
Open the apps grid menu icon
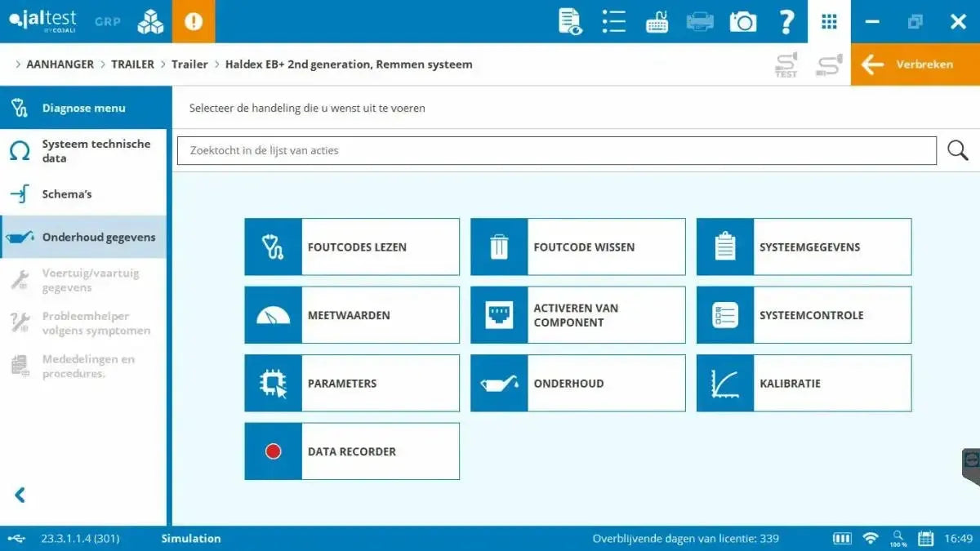coord(829,21)
